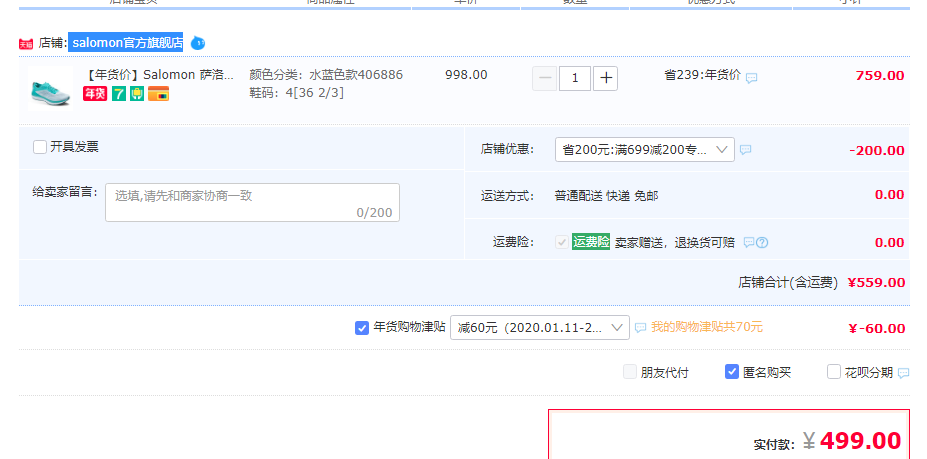Expand the 减60元 allowance dropdown
927x459 pixels.
point(540,327)
